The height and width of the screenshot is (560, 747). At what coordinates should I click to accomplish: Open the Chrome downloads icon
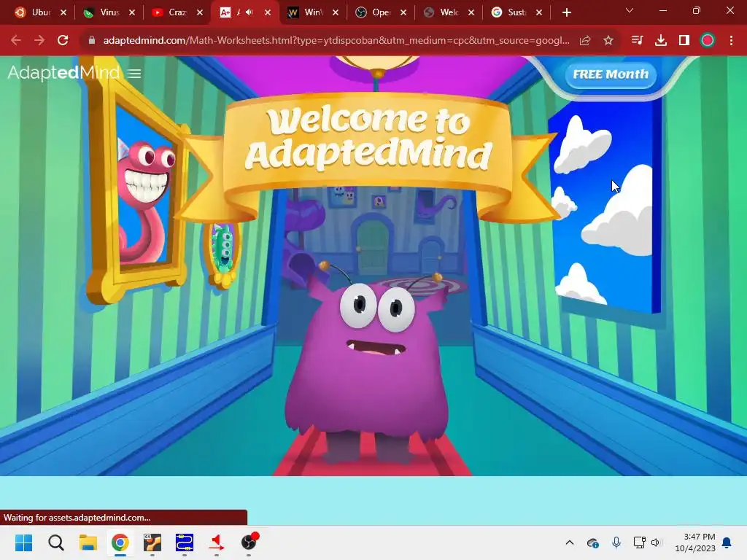pyautogui.click(x=661, y=41)
